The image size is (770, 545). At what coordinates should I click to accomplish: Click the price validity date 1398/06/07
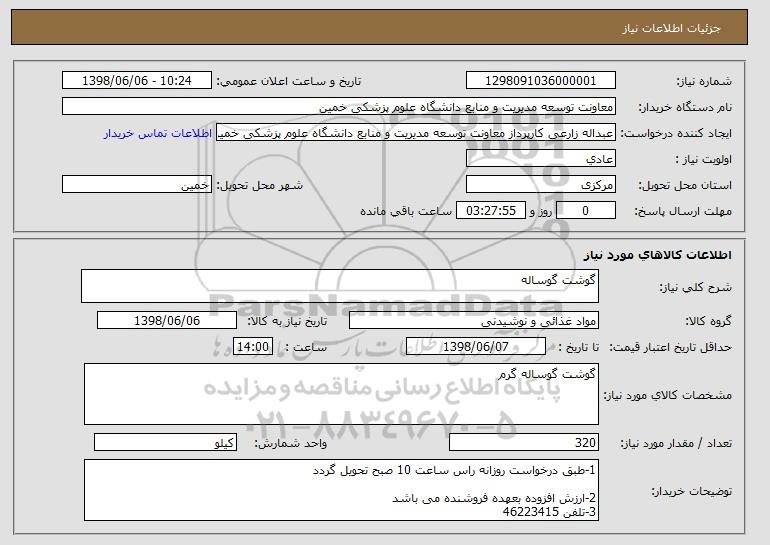click(476, 347)
